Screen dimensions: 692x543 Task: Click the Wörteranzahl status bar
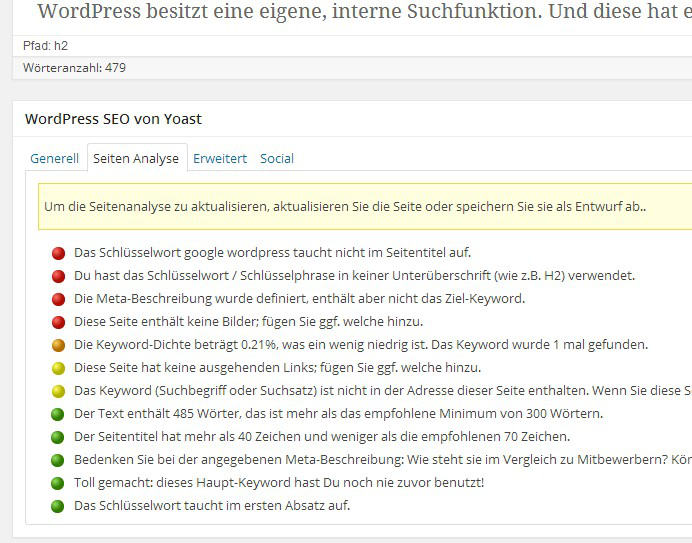click(x=352, y=68)
